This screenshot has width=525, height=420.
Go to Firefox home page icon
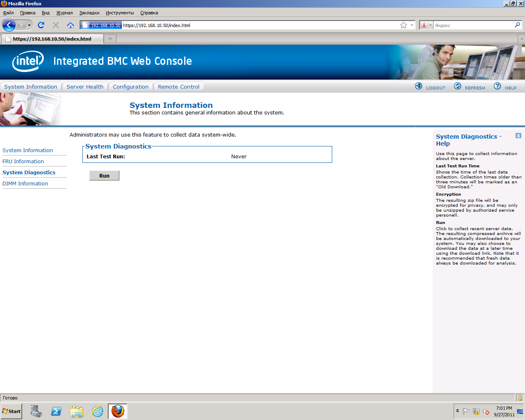pyautogui.click(x=71, y=25)
